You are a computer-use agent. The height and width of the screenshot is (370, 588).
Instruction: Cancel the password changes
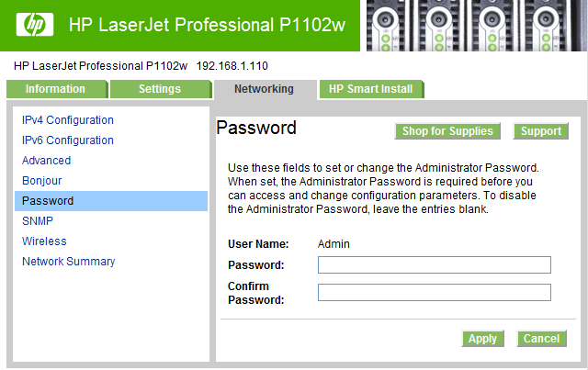click(x=541, y=339)
